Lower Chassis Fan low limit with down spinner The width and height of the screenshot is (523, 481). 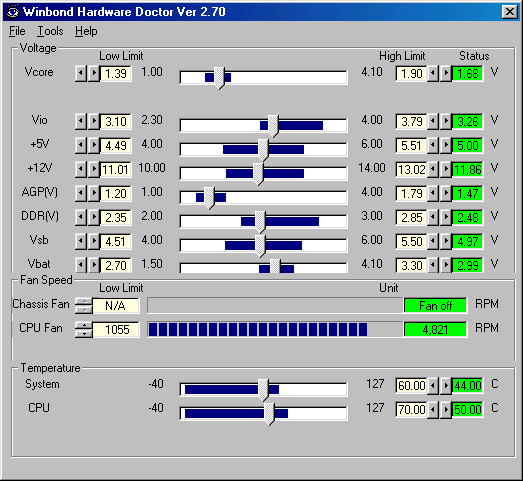pyautogui.click(x=84, y=310)
